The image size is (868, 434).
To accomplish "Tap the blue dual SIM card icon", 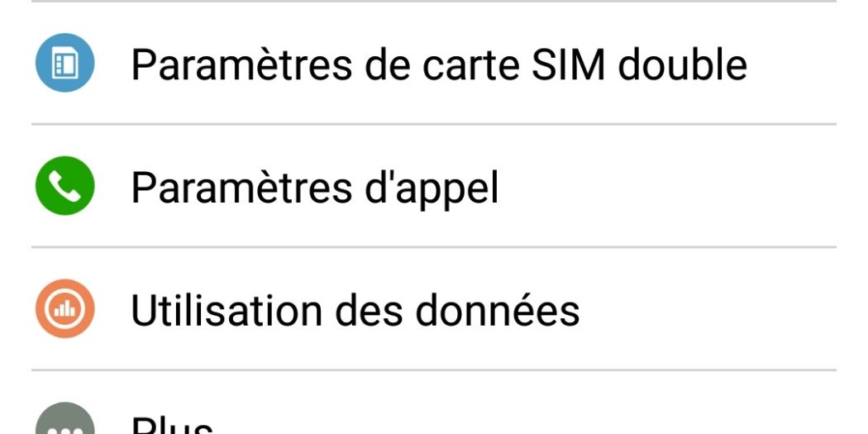I will (64, 64).
